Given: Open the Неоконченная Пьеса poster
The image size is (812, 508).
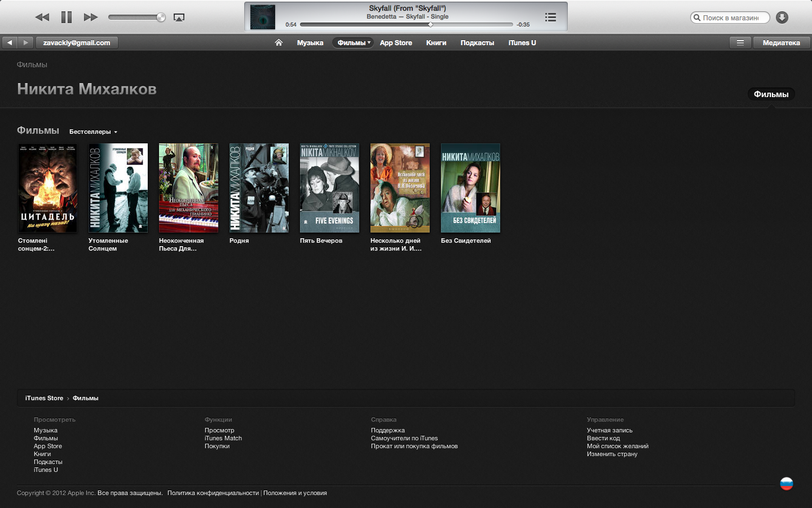Looking at the screenshot, I should 188,188.
